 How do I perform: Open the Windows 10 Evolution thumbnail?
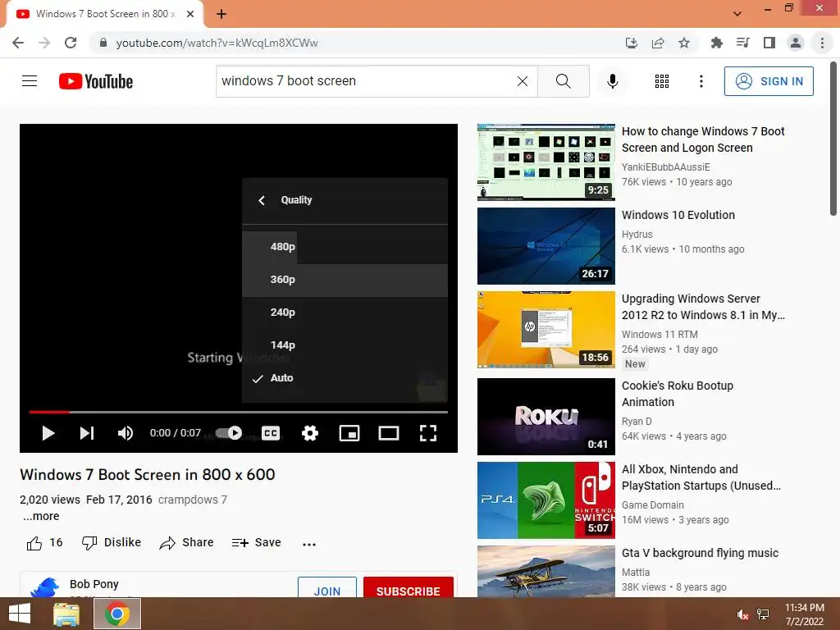point(546,246)
